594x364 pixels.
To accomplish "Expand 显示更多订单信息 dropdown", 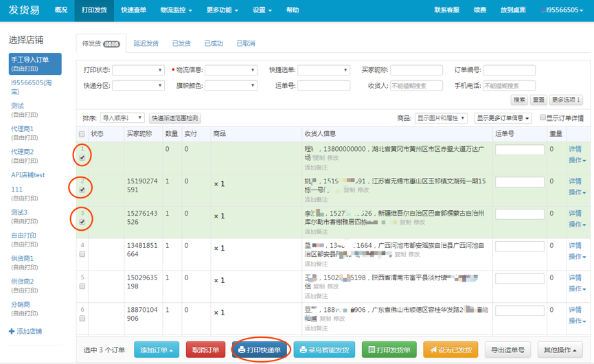I will point(503,118).
